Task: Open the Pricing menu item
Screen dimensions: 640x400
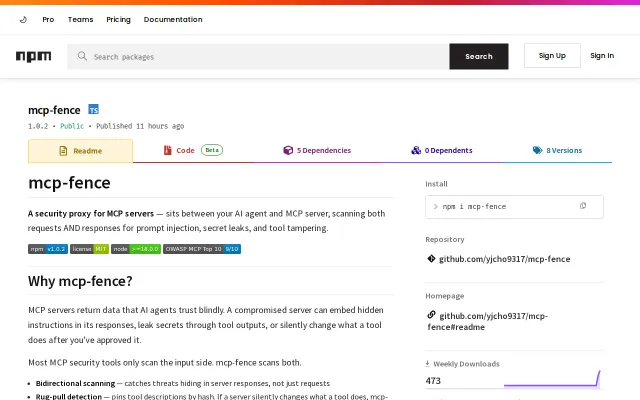Action: pyautogui.click(x=118, y=19)
